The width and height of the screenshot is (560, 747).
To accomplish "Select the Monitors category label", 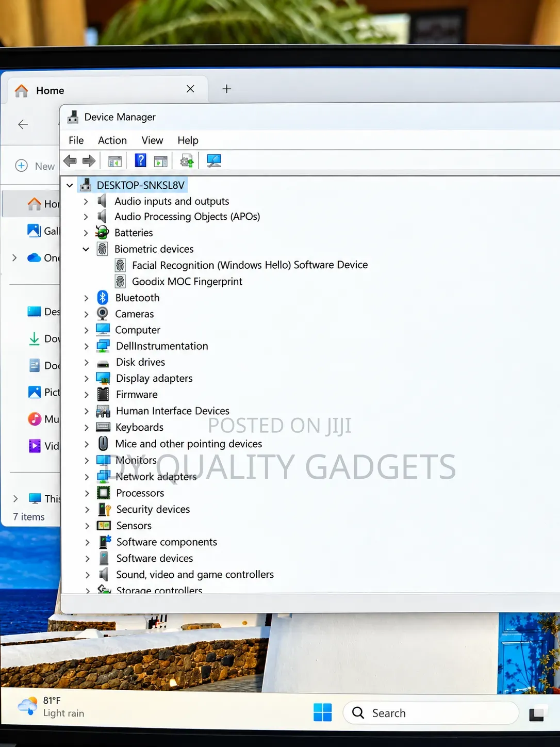I will tap(136, 460).
